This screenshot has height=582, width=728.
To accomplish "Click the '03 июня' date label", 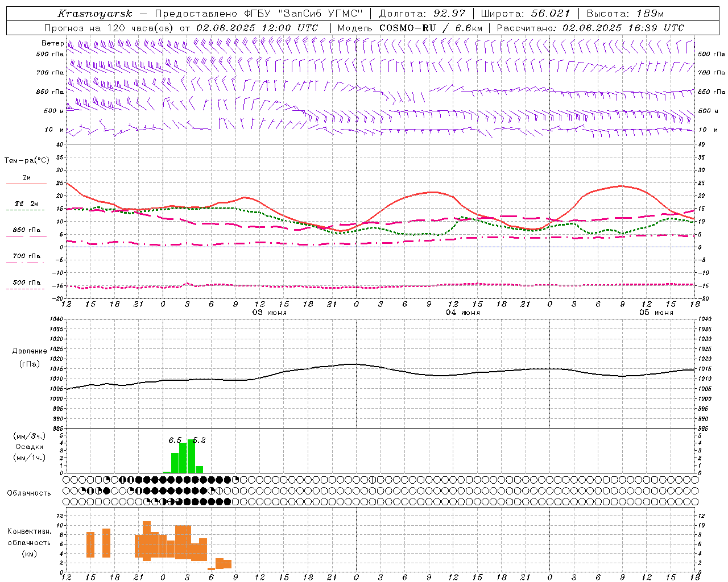I will 270,313.
